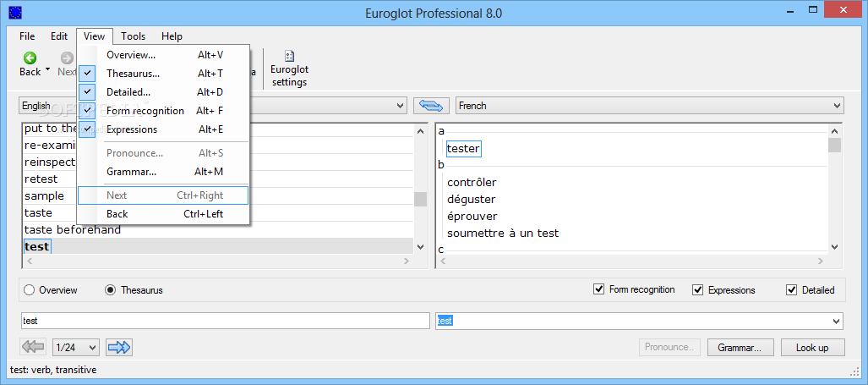Click the translation 'éprouver'

click(x=472, y=216)
